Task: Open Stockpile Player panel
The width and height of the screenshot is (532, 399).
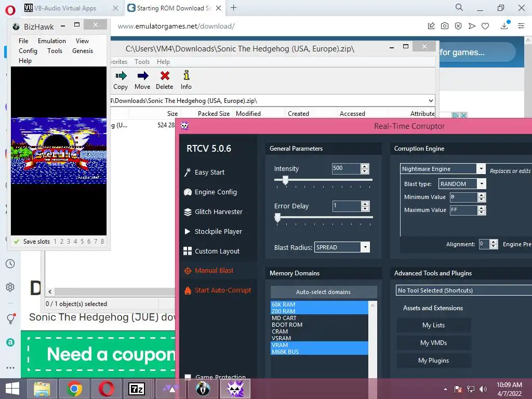Action: coord(212,231)
